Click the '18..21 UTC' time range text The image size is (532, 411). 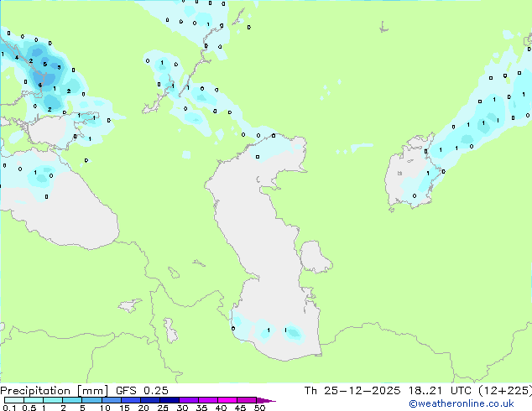pyautogui.click(x=440, y=391)
